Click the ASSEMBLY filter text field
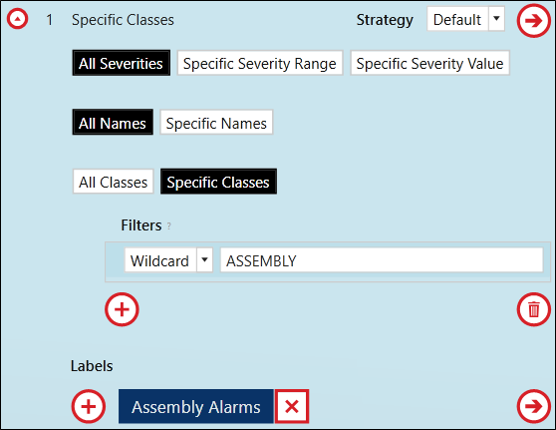 click(382, 260)
